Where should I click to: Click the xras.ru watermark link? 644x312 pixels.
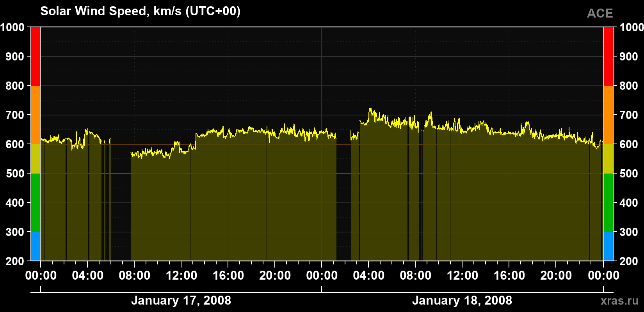coord(619,301)
